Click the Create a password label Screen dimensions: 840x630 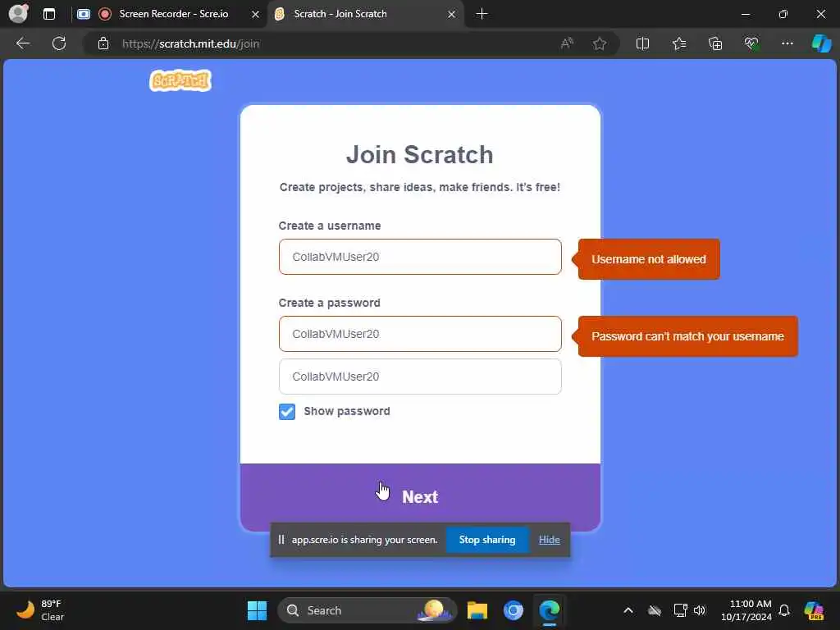pos(330,303)
